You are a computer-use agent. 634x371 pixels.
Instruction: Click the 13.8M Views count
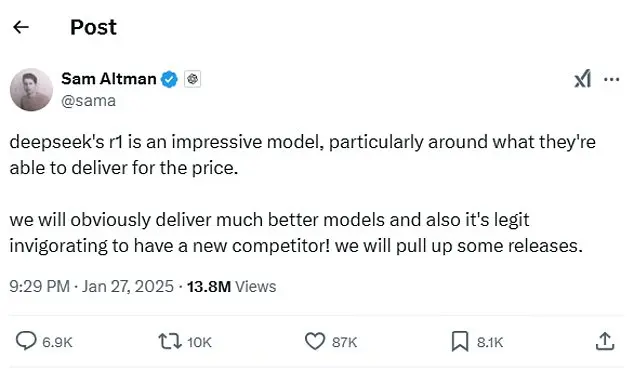[x=232, y=287]
